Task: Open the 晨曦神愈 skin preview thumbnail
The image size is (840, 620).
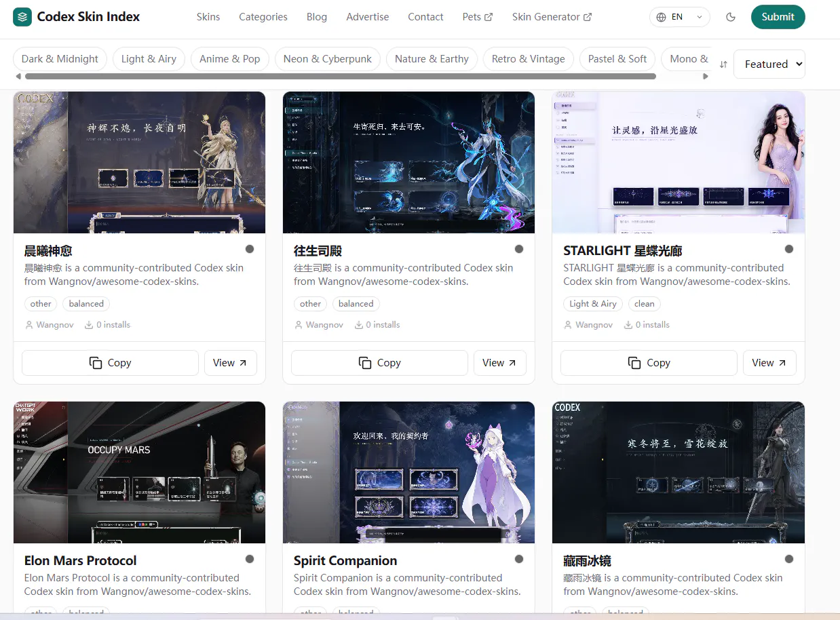Action: 139,162
